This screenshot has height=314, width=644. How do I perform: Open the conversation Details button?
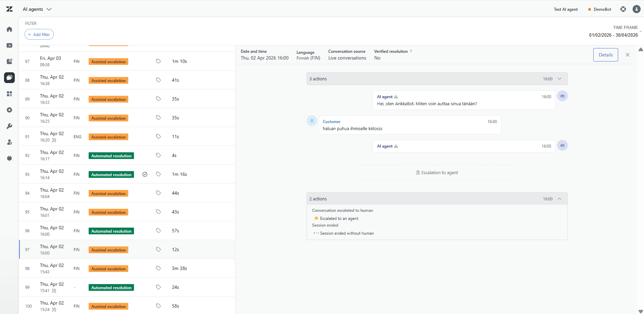click(x=605, y=55)
